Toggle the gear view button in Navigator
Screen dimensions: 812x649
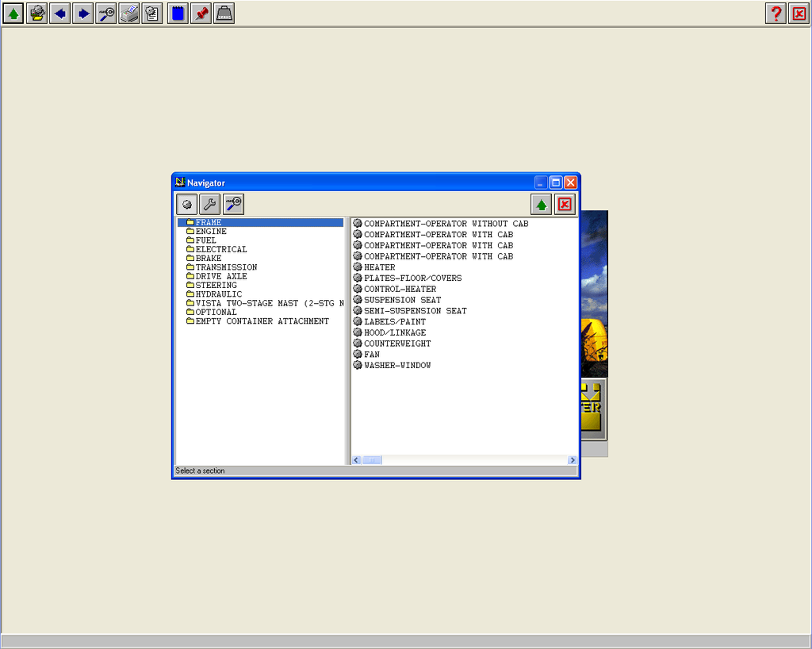(x=187, y=205)
